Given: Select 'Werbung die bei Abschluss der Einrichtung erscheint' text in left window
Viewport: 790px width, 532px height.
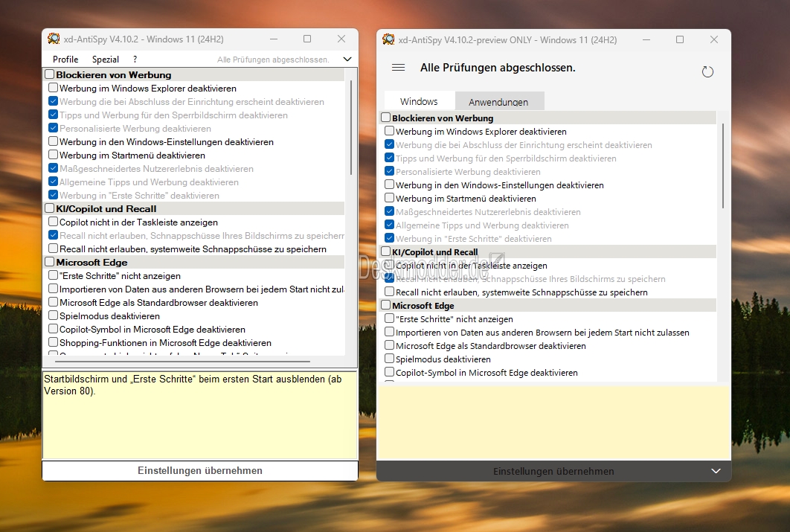Looking at the screenshot, I should [192, 101].
